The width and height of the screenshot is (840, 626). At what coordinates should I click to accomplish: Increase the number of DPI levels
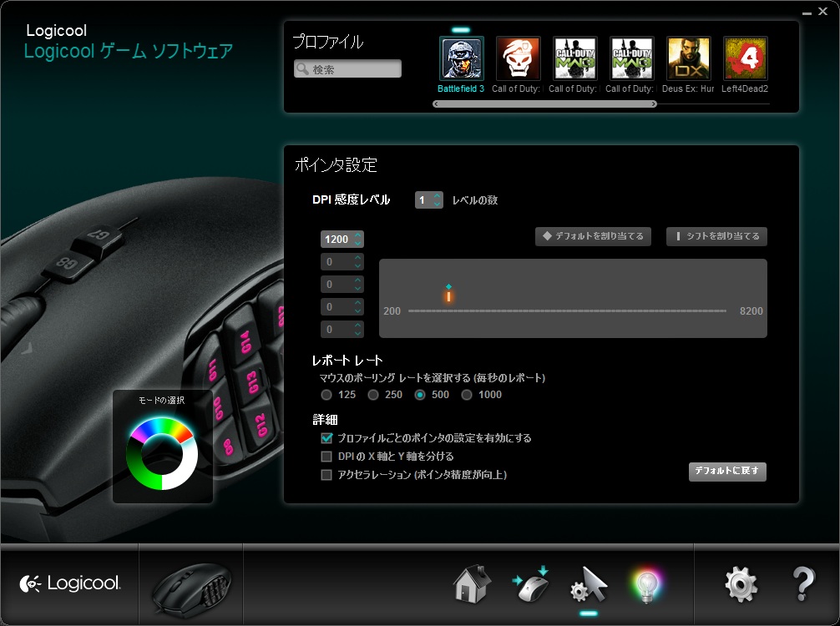point(438,196)
